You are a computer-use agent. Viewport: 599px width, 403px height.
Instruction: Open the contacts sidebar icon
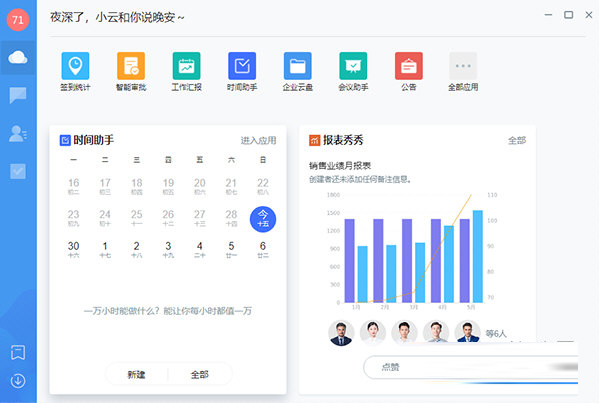18,134
